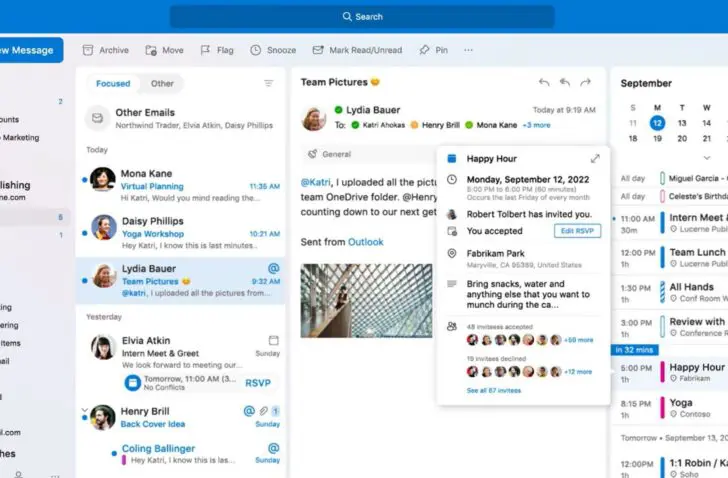The image size is (728, 478).
Task: Snooze the selected email
Action: [x=273, y=50]
